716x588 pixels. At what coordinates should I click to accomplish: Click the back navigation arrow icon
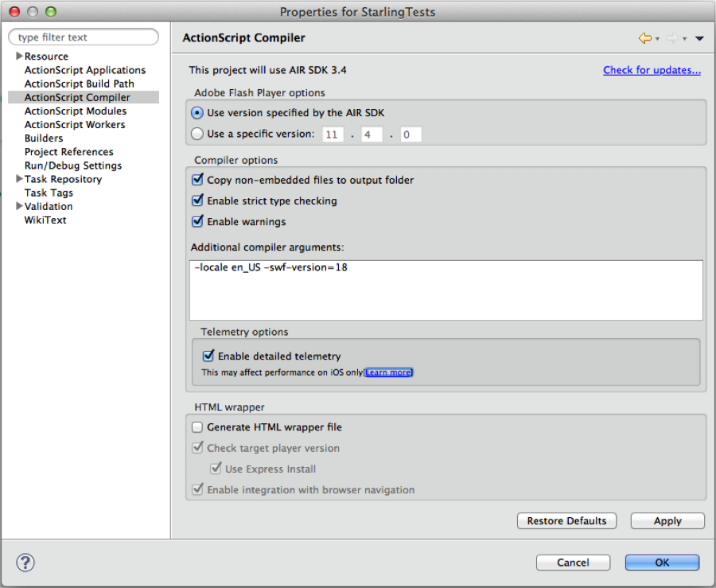coord(644,38)
